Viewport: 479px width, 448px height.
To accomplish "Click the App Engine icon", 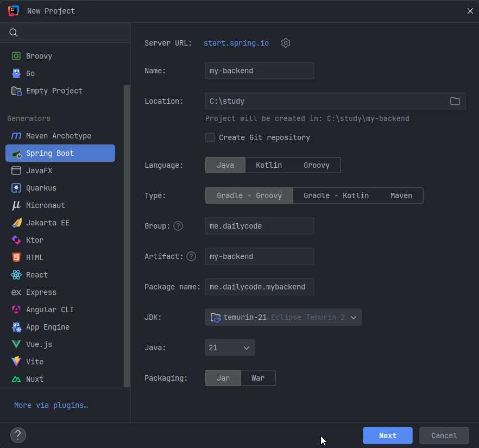I will (x=16, y=327).
